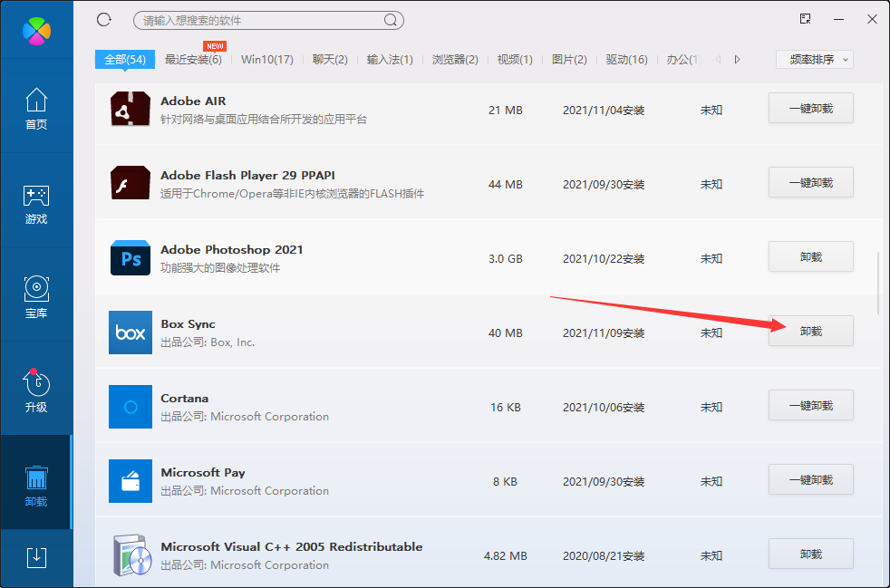Image resolution: width=890 pixels, height=588 pixels.
Task: Click the 2021/10/22安装 date text
Action: coord(604,259)
